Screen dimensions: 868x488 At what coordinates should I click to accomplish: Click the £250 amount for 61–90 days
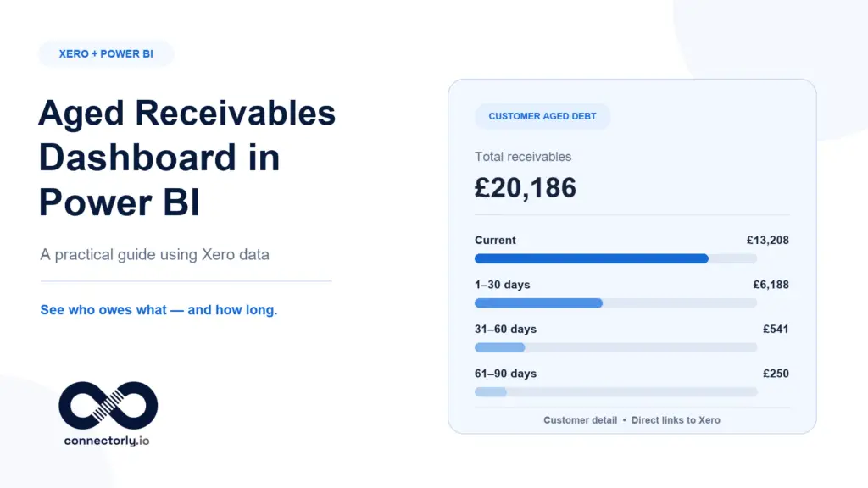click(x=776, y=374)
